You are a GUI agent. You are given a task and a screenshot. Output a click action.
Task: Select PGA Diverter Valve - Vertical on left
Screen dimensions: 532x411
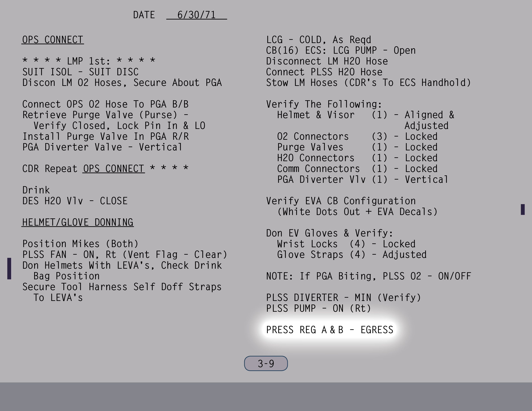click(x=102, y=147)
